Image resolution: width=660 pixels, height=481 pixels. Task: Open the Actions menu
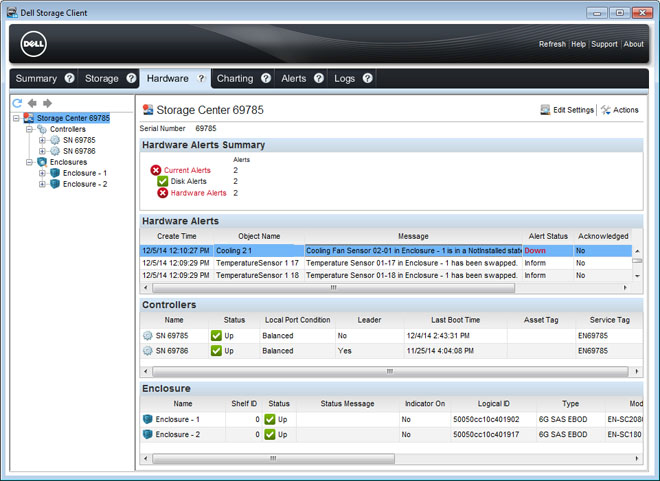619,110
